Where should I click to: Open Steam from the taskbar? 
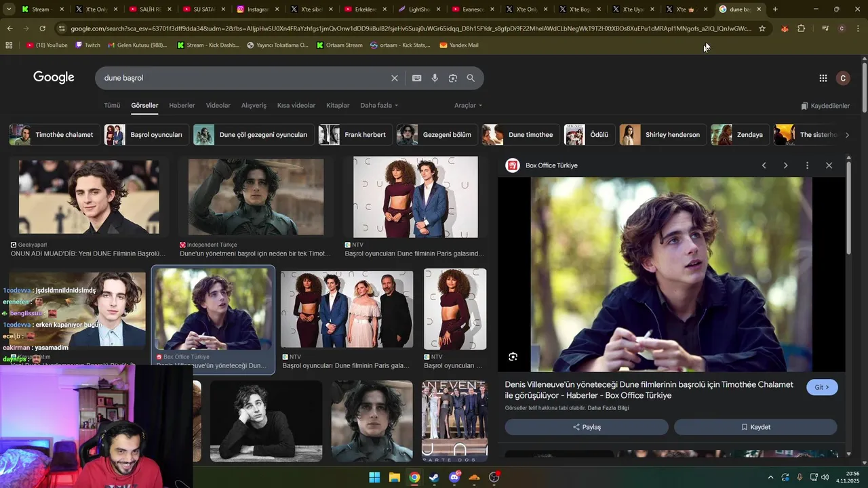click(434, 477)
